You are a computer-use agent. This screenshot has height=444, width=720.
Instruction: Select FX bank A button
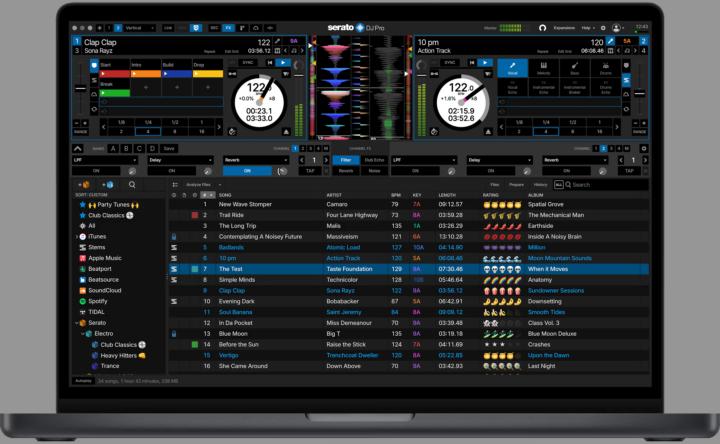pos(112,148)
